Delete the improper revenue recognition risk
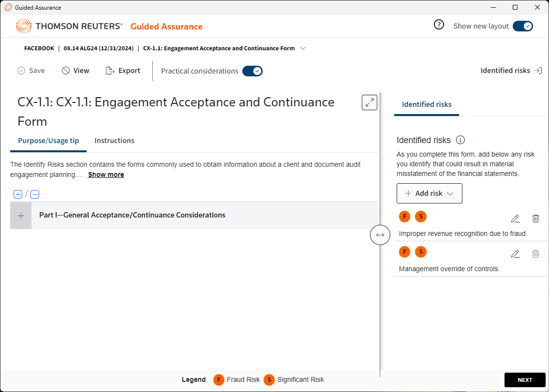 click(535, 218)
